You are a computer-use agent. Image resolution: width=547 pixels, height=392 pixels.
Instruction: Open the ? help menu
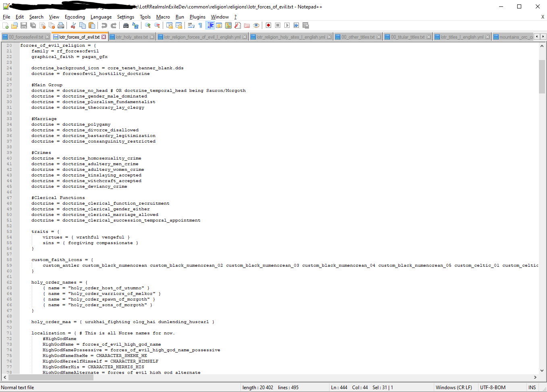(x=235, y=17)
